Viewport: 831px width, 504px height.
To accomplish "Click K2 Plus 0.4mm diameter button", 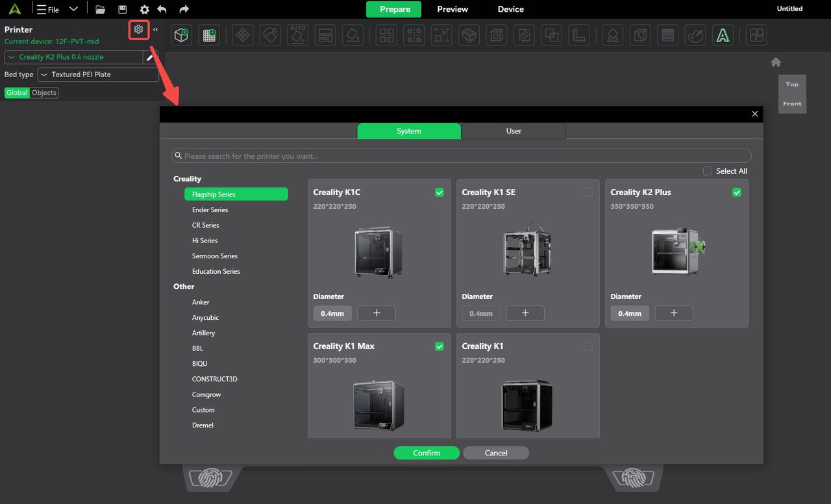I will point(630,313).
